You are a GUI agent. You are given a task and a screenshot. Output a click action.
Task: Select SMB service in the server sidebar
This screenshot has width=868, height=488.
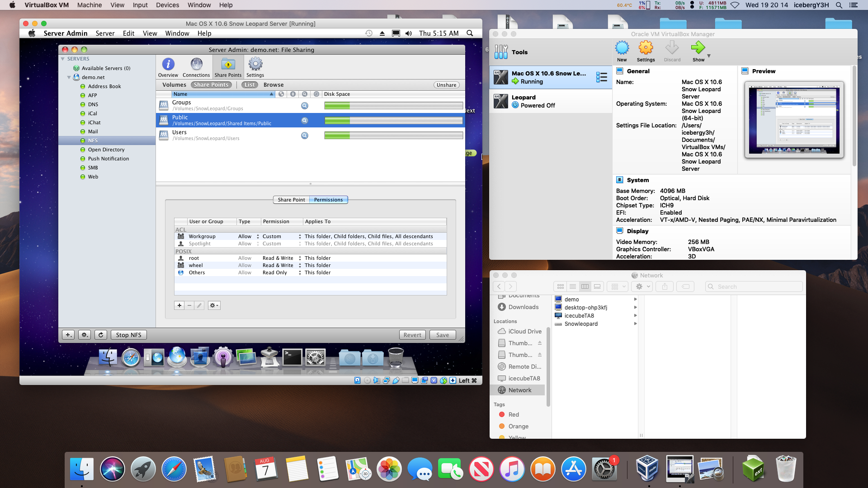(93, 168)
